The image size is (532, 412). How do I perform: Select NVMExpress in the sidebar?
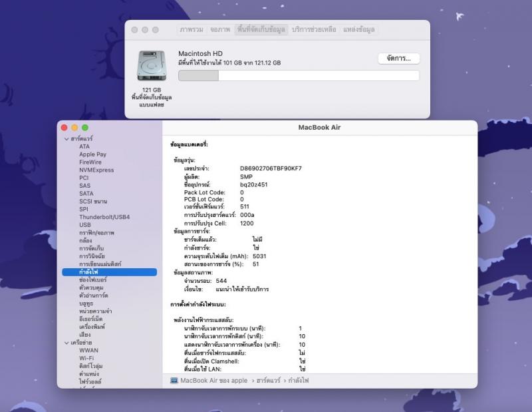tap(96, 170)
